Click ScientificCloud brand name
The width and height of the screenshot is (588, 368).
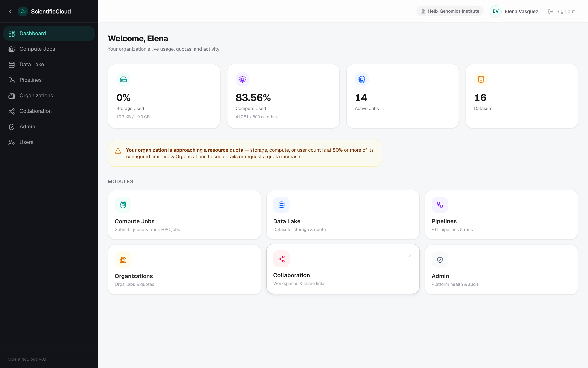[51, 11]
